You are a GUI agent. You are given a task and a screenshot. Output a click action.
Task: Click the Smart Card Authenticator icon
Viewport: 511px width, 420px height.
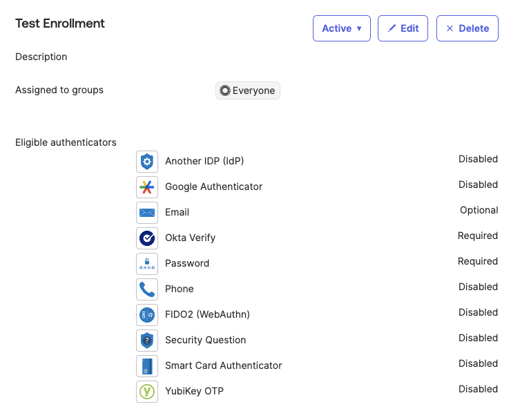[x=146, y=366]
